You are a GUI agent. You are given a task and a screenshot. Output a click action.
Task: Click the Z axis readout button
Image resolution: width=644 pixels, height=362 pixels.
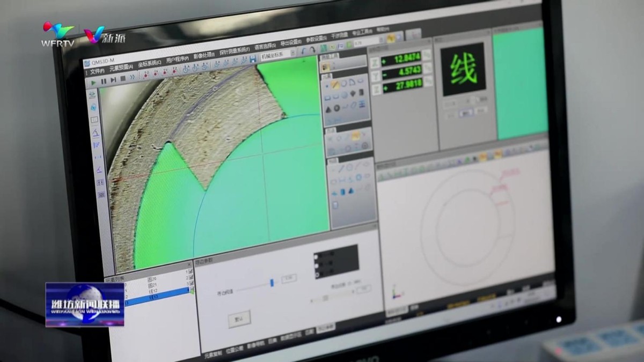point(376,90)
